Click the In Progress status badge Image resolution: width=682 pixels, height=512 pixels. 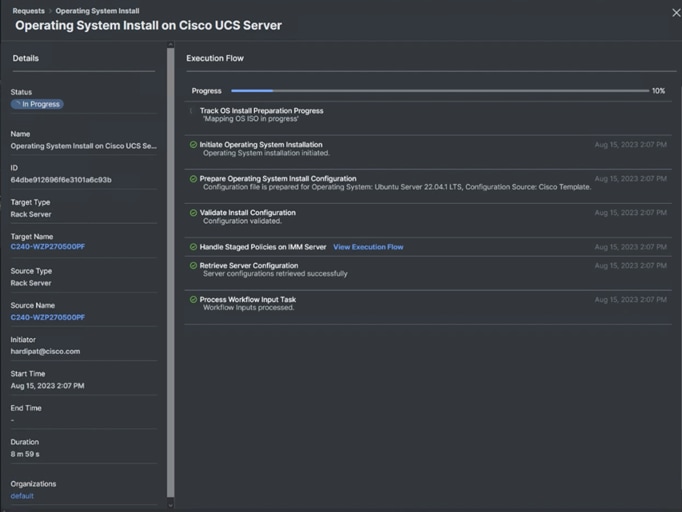point(37,104)
